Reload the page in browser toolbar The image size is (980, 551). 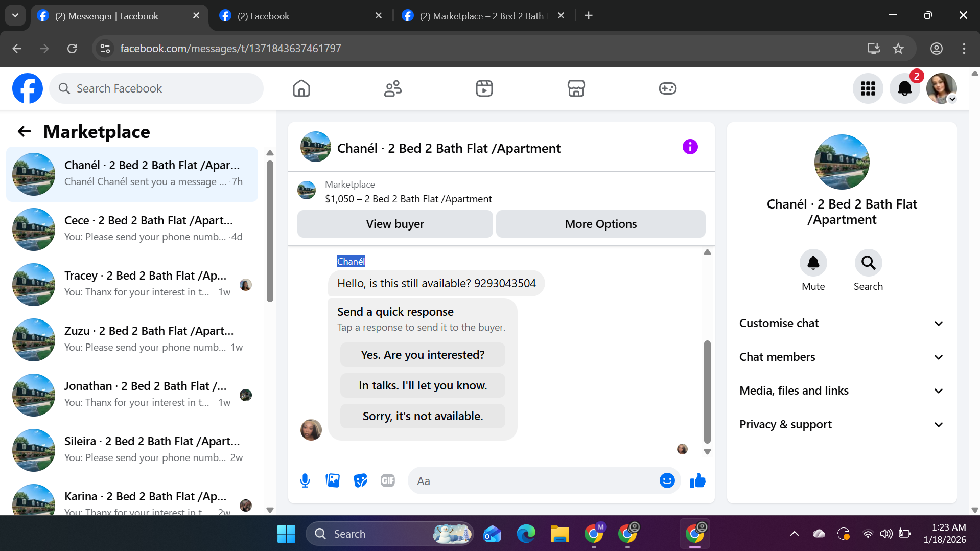(72, 49)
